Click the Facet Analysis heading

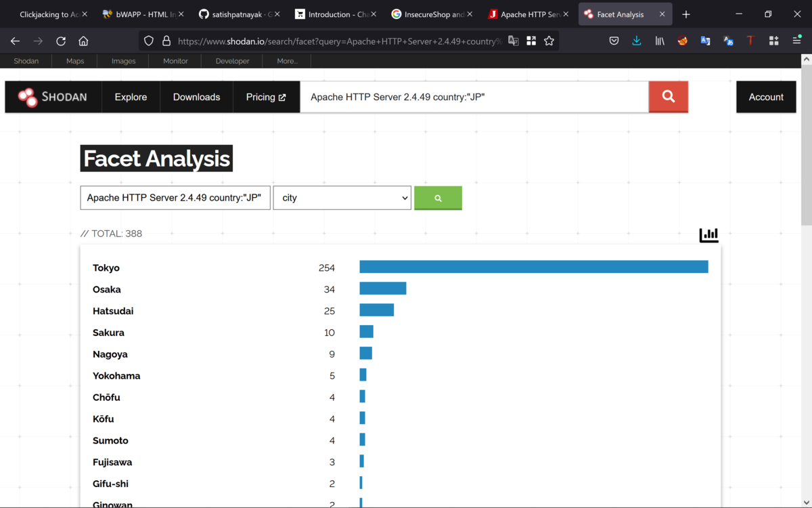pyautogui.click(x=156, y=158)
